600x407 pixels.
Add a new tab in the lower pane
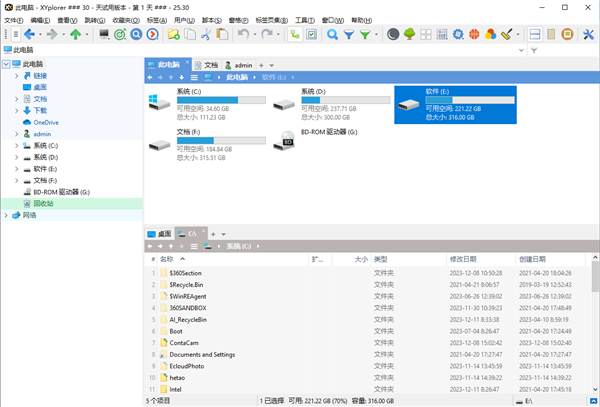[213, 234]
